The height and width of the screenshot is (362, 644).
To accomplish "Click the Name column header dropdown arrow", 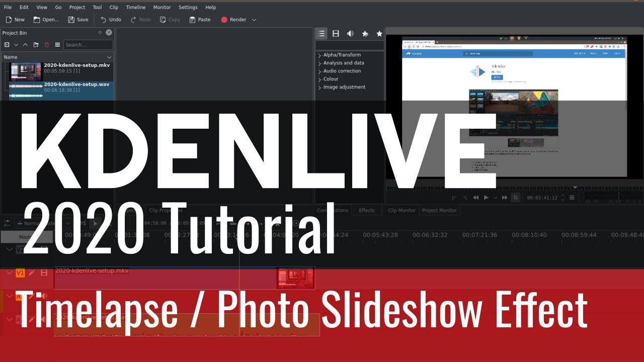I will point(109,57).
